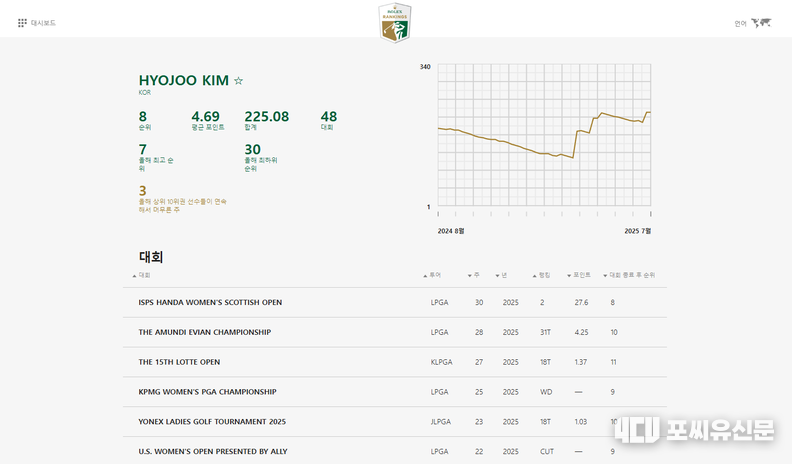
Task: Click KLPGA tour cell in Lotte Open row
Action: coord(441,362)
